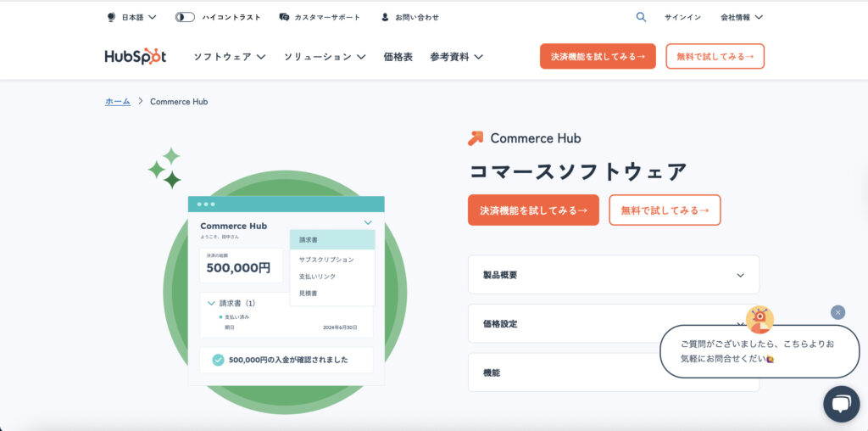Click the globe language icon
868x431 pixels.
pyautogui.click(x=111, y=17)
